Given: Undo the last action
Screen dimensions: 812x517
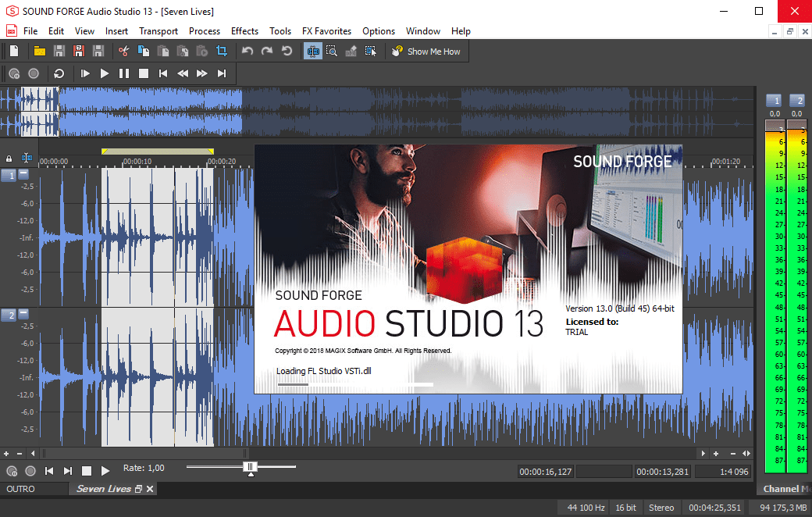Looking at the screenshot, I should click(x=248, y=51).
